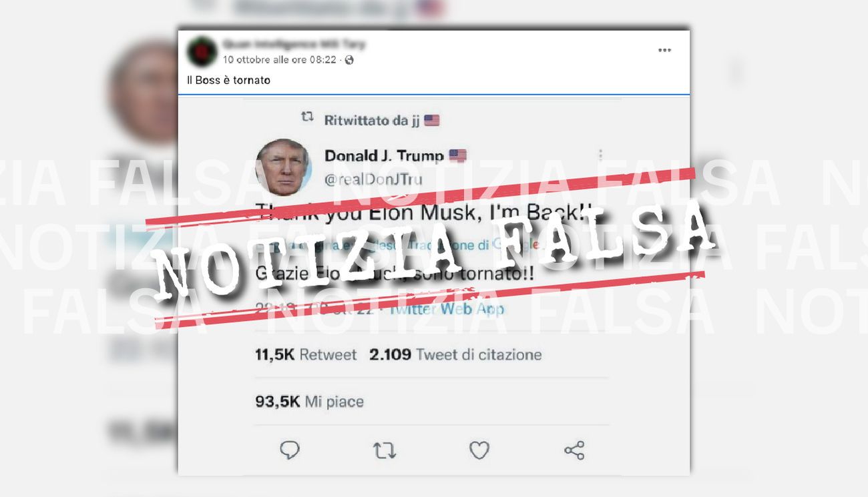
Task: Click the share icon under tweet
Action: pos(574,450)
